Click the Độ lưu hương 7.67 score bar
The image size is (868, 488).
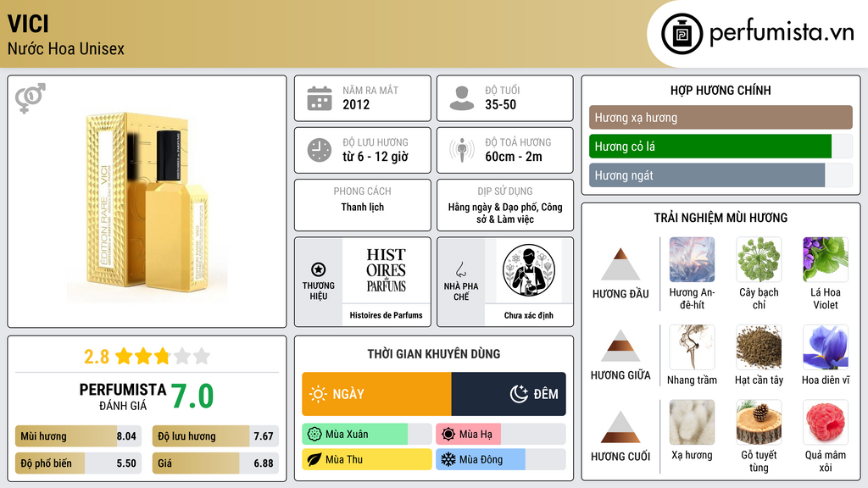(216, 436)
